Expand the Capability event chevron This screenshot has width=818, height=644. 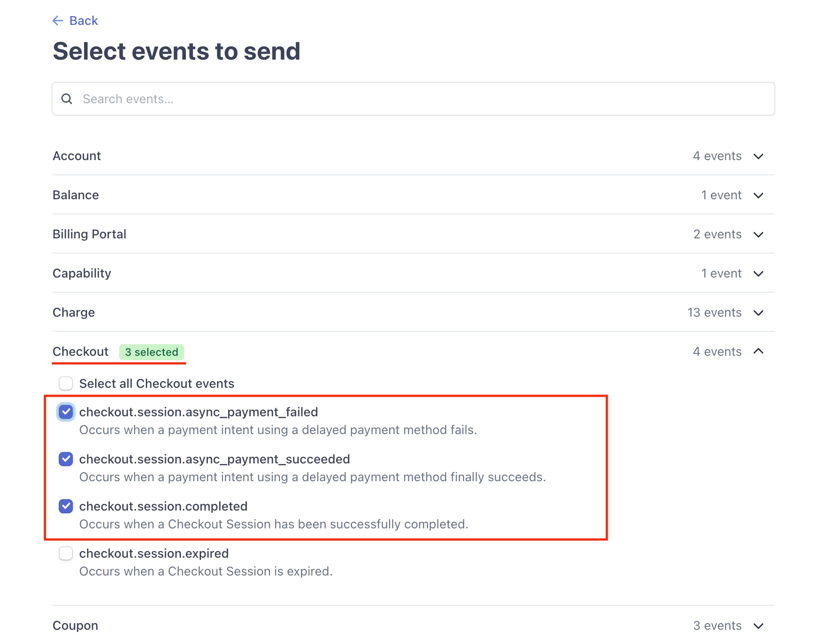(758, 274)
